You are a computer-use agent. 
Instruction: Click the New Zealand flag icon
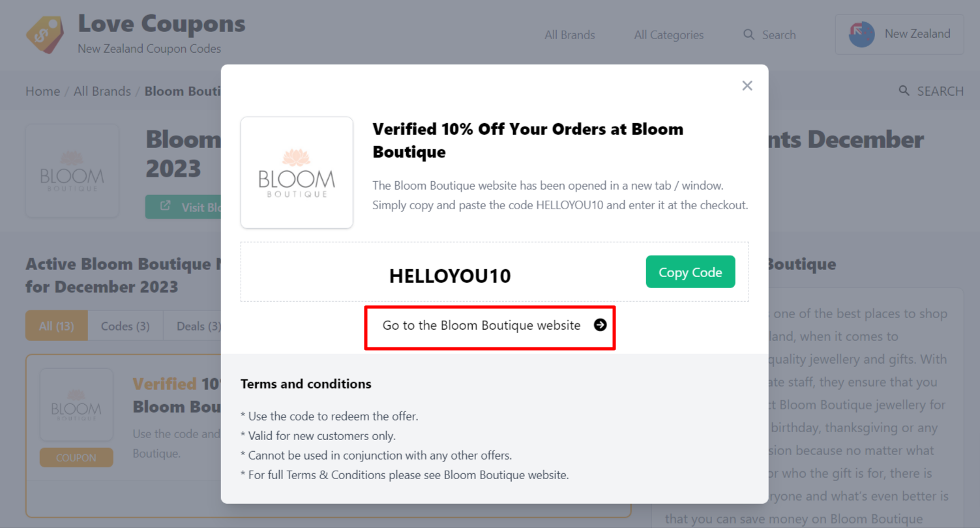click(861, 34)
